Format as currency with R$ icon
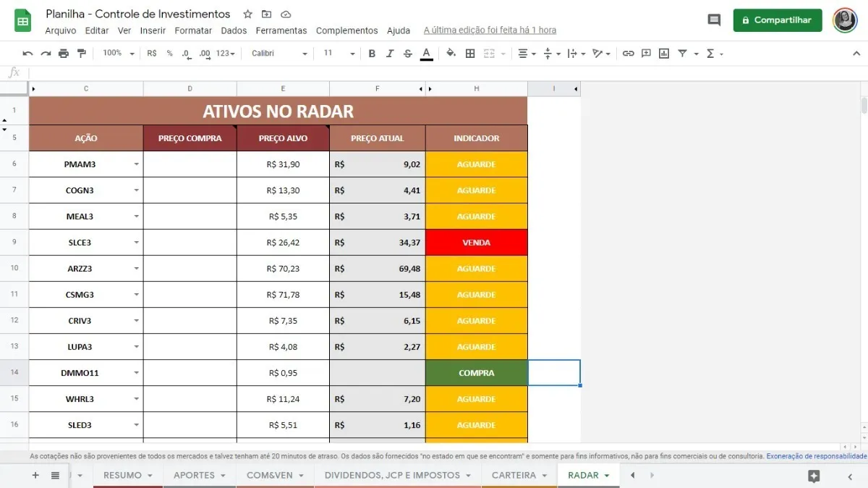Image resolution: width=868 pixels, height=488 pixels. pyautogui.click(x=152, y=54)
